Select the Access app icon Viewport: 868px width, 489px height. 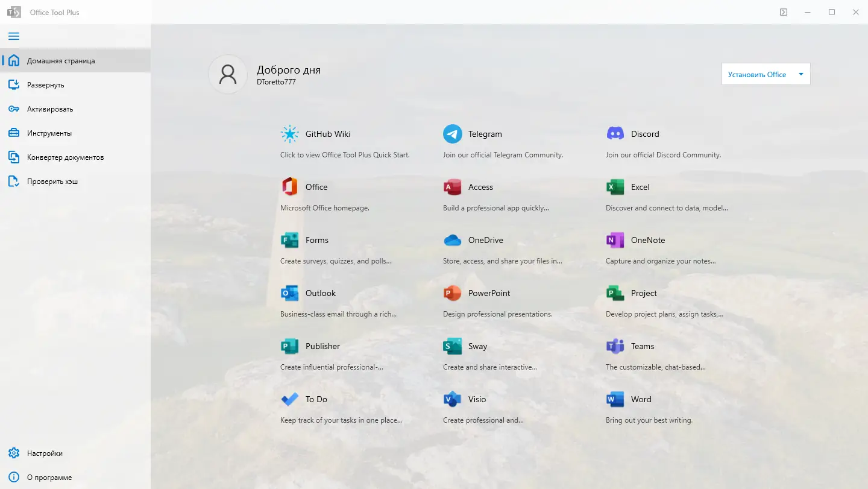(453, 187)
